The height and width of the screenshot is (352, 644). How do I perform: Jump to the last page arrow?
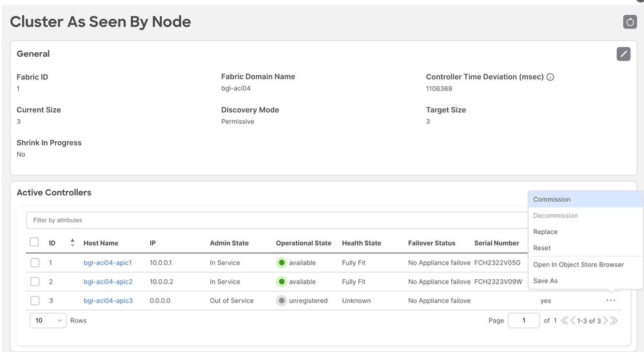614,320
